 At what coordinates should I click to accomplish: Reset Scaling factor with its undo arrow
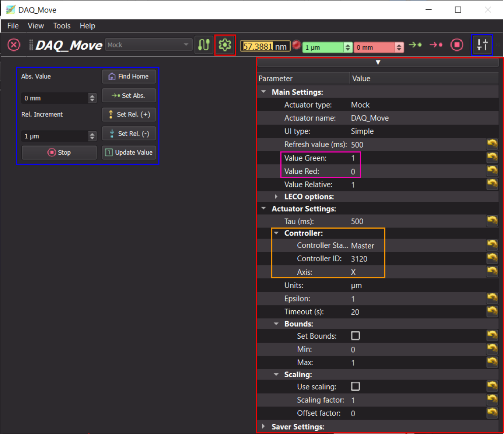coord(492,399)
